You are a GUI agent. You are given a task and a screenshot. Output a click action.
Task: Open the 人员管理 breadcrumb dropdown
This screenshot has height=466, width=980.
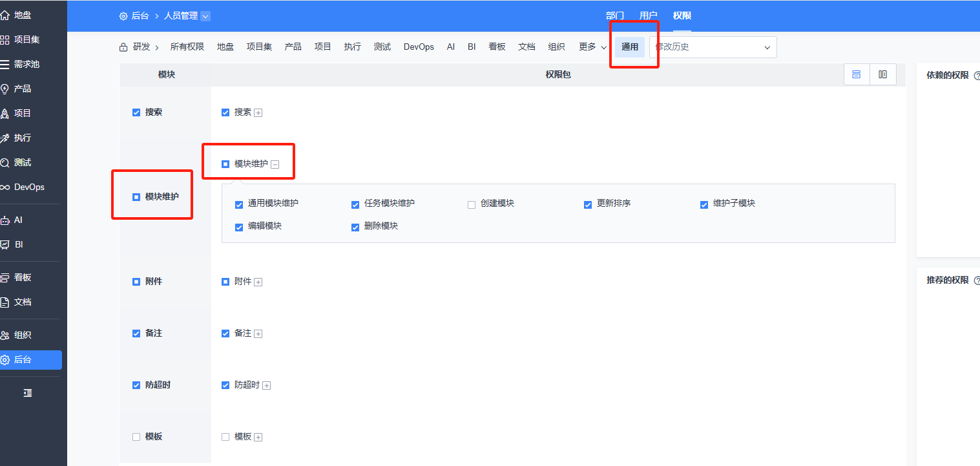187,16
